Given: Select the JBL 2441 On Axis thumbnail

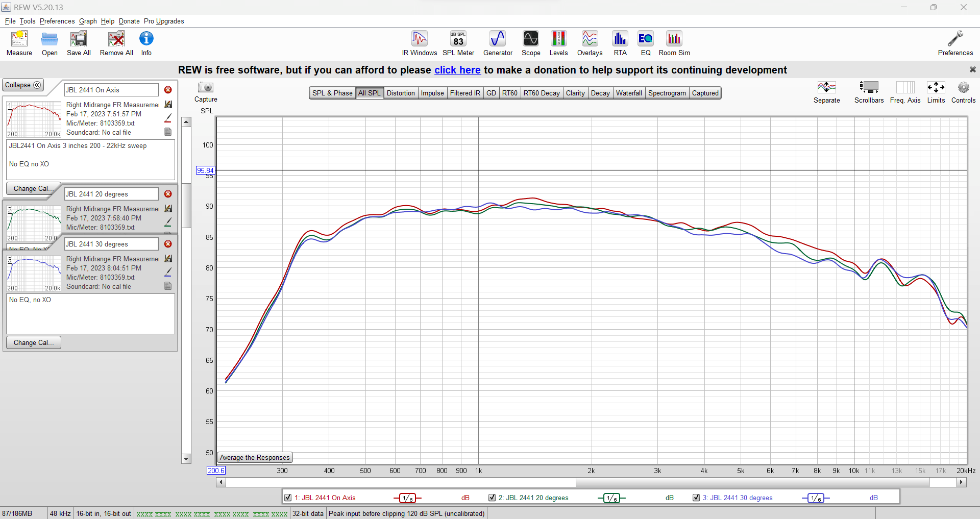Looking at the screenshot, I should [x=34, y=119].
